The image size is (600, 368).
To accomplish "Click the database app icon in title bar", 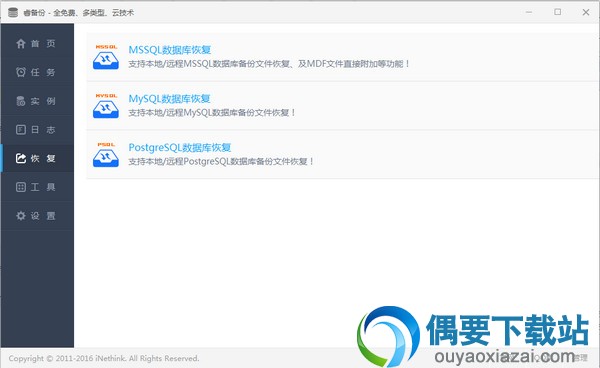I will (x=13, y=12).
